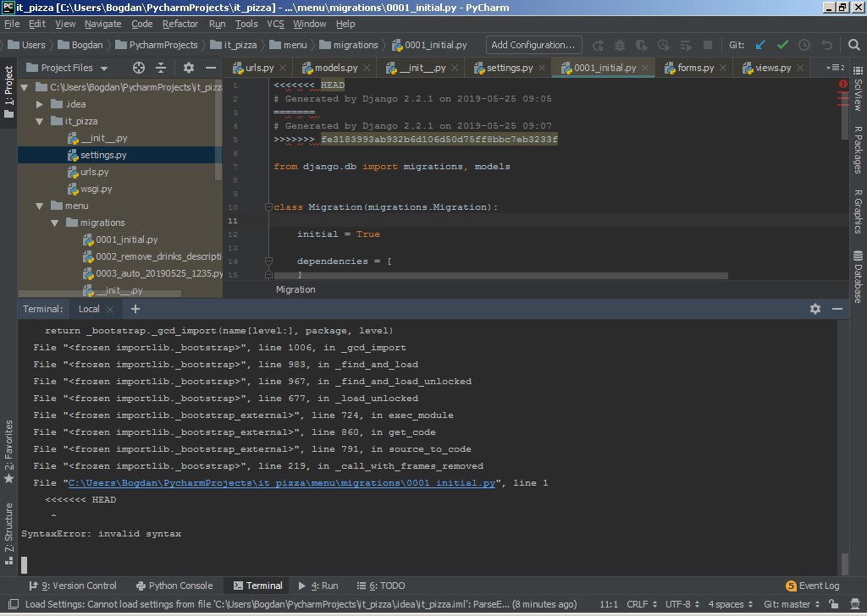Image resolution: width=867 pixels, height=616 pixels.
Task: Open the CRLF line separator dropdown
Action: 642,604
